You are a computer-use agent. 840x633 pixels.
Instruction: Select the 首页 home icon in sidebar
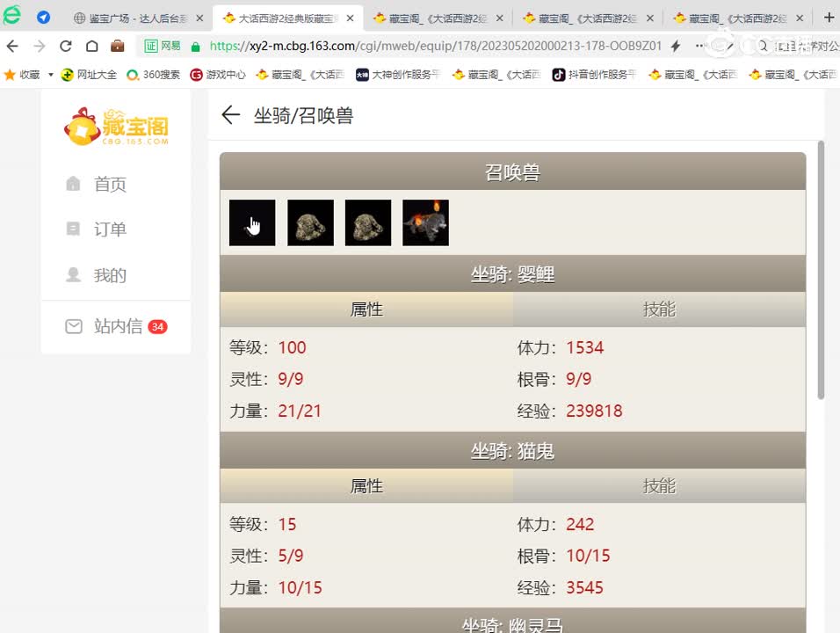tap(74, 184)
